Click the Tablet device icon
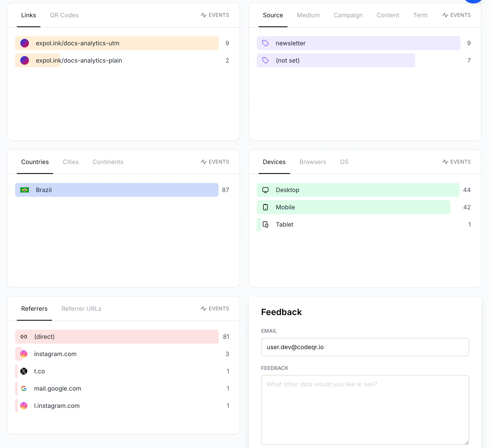This screenshot has height=448, width=492. [265, 224]
